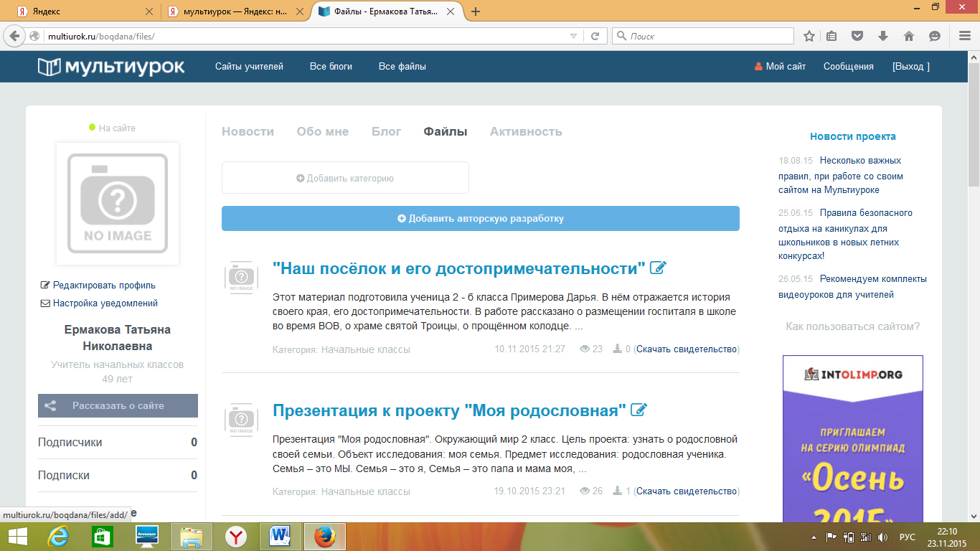Open the bookmarks list icon in Firefox toolbar
Screen dimensions: 980x551
[832, 36]
